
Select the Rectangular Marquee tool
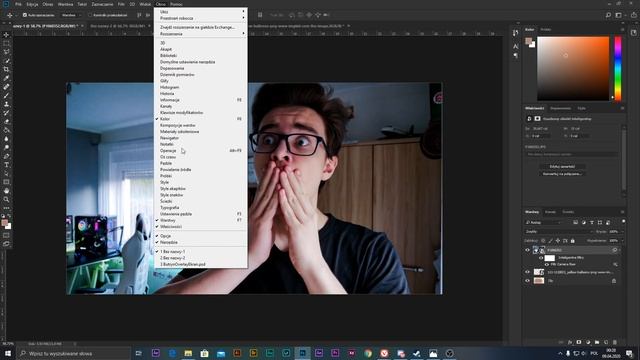pyautogui.click(x=6, y=43)
